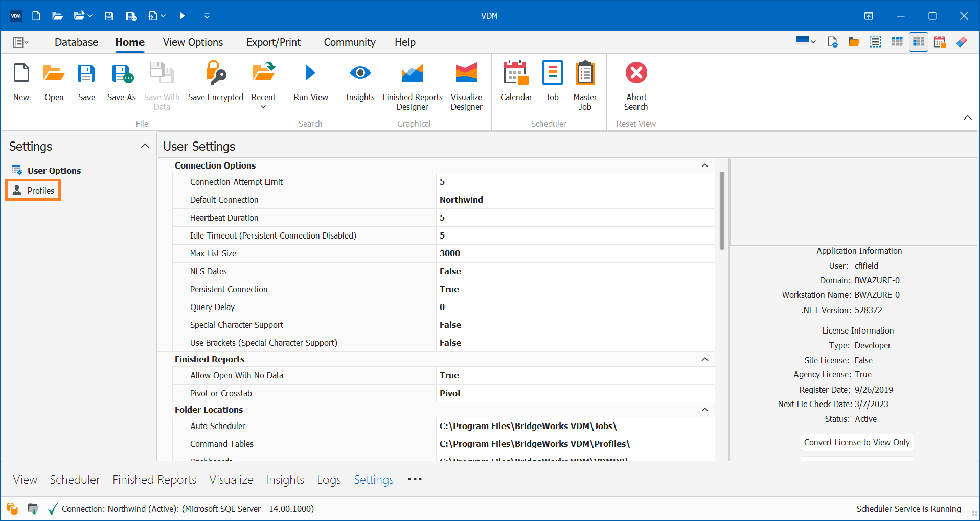Launch Visualize Designer
Screen dimensions: 980x521
[x=466, y=86]
